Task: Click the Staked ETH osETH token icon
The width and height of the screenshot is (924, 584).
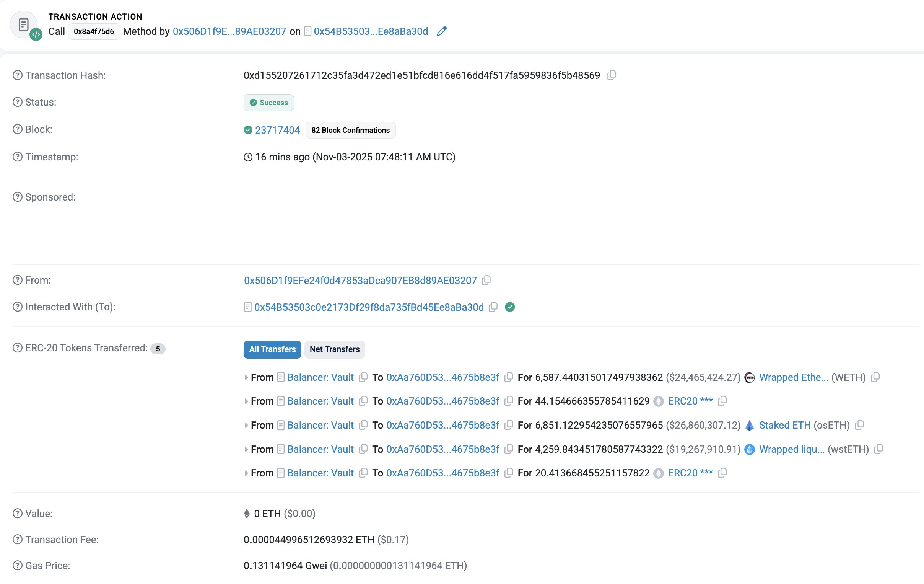Action: (748, 425)
